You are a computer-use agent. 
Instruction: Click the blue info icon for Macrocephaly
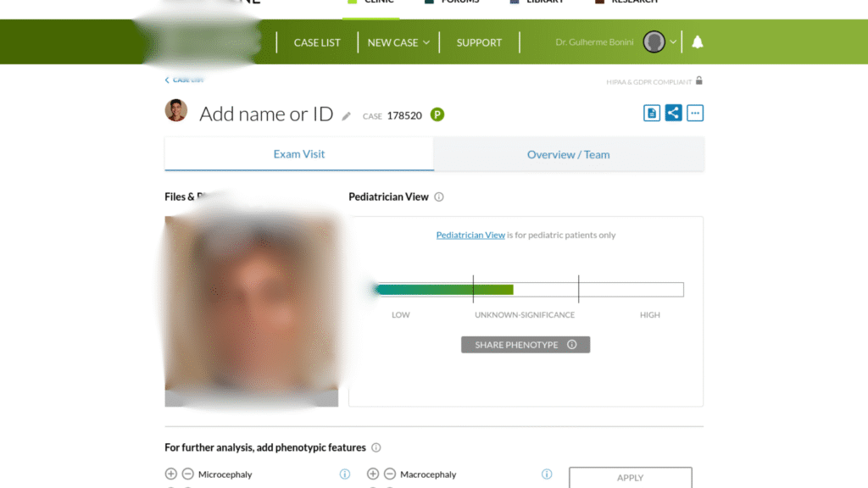point(547,474)
